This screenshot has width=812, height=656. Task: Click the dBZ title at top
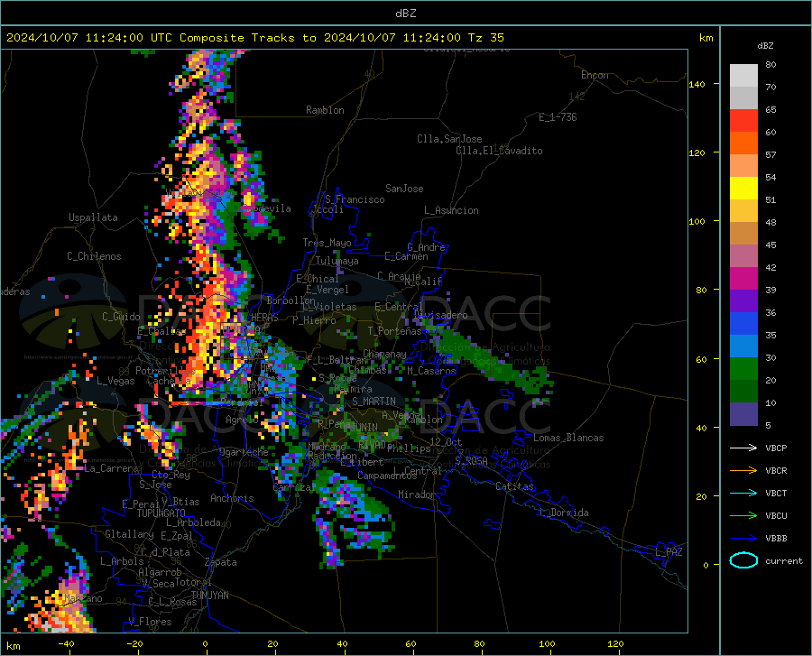[405, 14]
